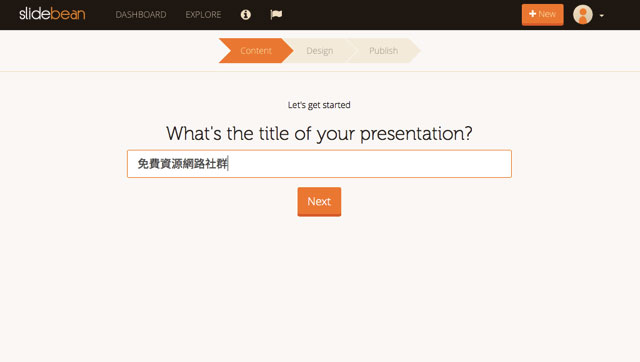640x362 pixels.
Task: Jump to the Publish step
Action: tap(383, 51)
